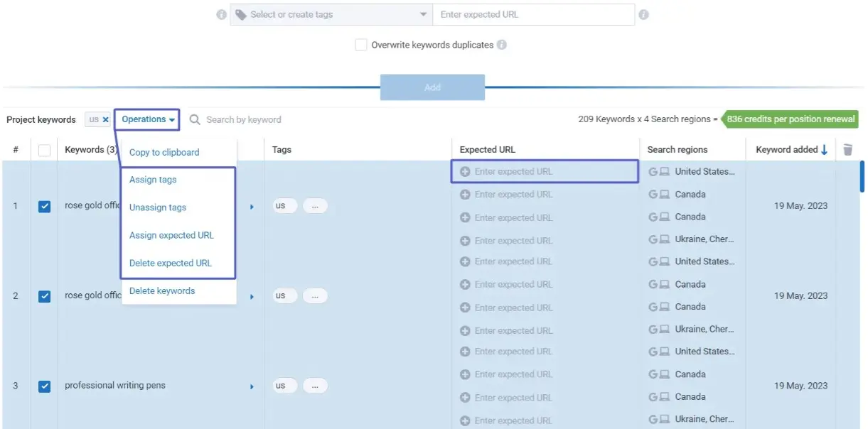Expand row 2 keyword arrow
The image size is (868, 429).
pos(252,296)
